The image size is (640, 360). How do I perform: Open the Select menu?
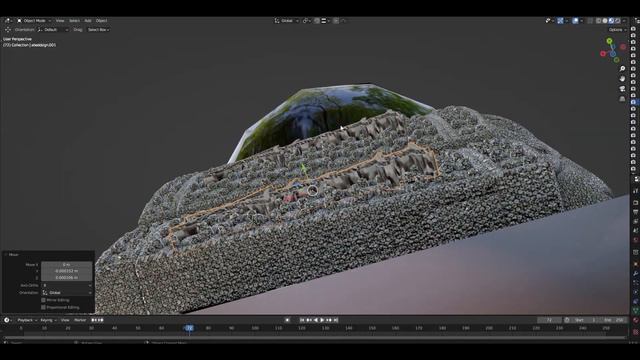(74, 20)
